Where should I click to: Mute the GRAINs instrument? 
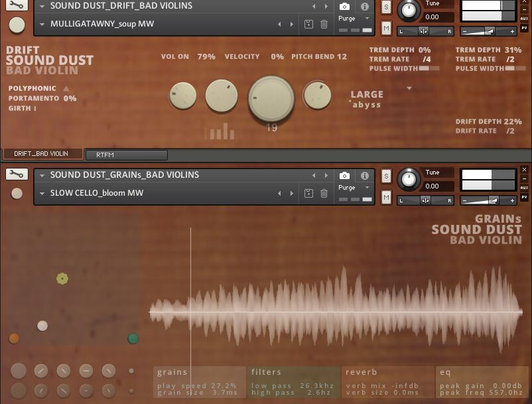386,197
